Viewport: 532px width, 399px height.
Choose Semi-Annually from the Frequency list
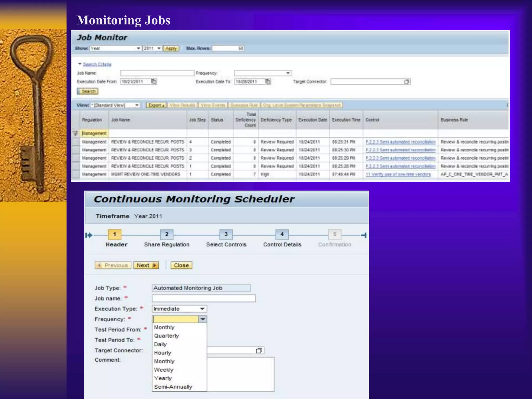pyautogui.click(x=173, y=387)
